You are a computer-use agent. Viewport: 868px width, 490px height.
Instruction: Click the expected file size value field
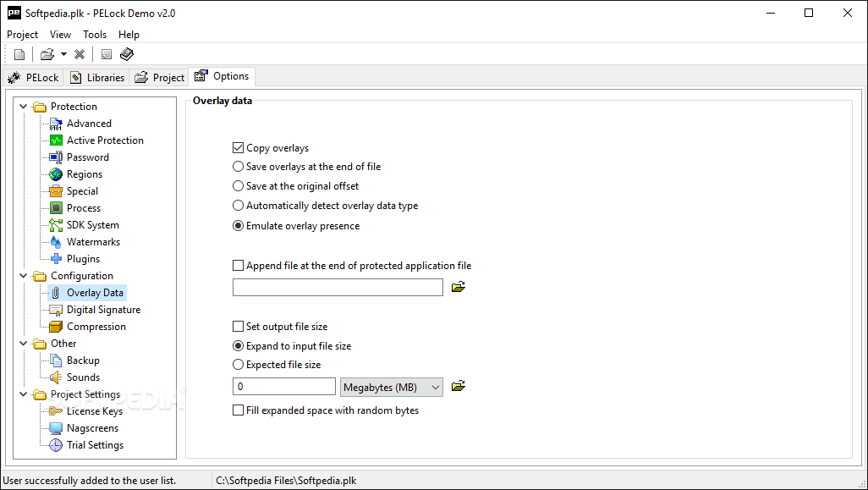pyautogui.click(x=284, y=387)
